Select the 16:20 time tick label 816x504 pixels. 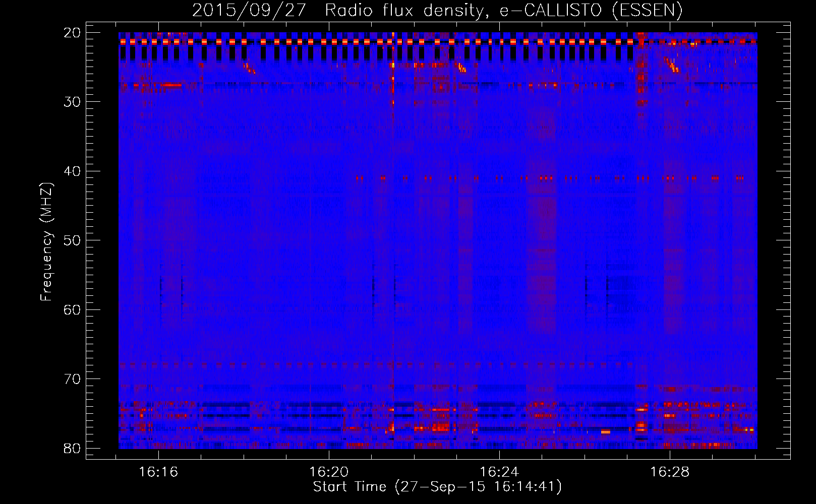(x=329, y=472)
